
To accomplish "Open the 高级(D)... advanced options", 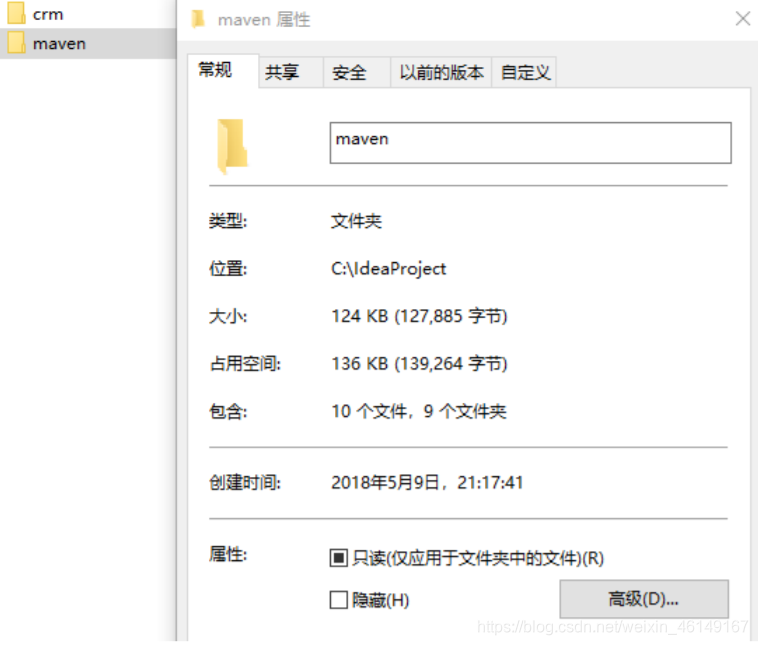I will point(644,599).
